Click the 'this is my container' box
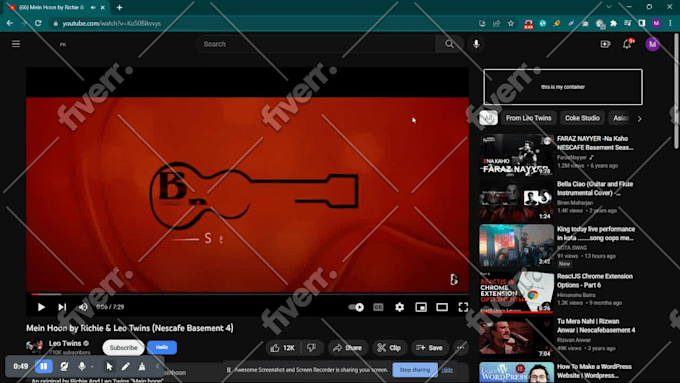This screenshot has width=680, height=383. click(563, 87)
